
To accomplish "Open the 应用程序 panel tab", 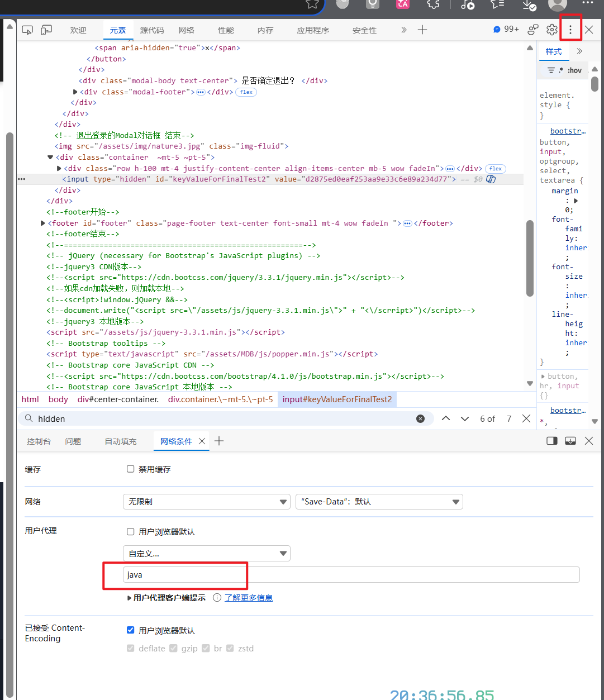I will [313, 30].
